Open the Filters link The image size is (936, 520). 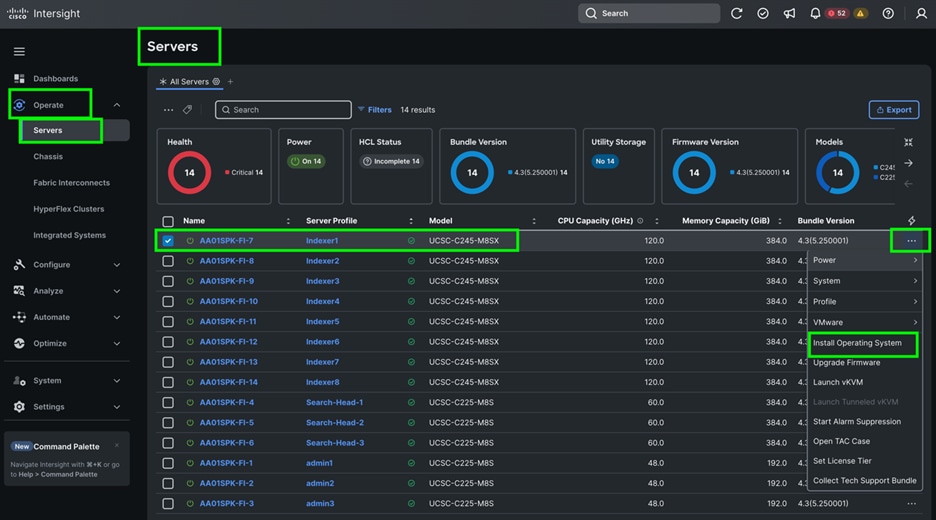click(374, 110)
